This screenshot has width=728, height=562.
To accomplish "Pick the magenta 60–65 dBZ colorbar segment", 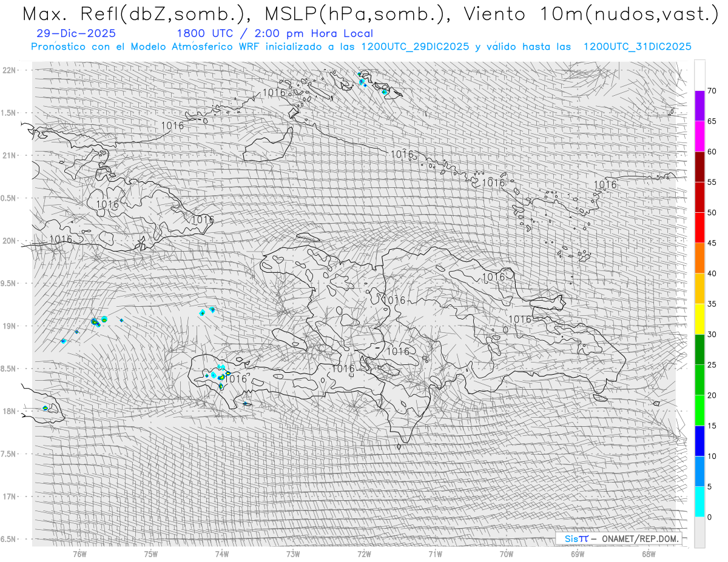I will pyautogui.click(x=699, y=136).
